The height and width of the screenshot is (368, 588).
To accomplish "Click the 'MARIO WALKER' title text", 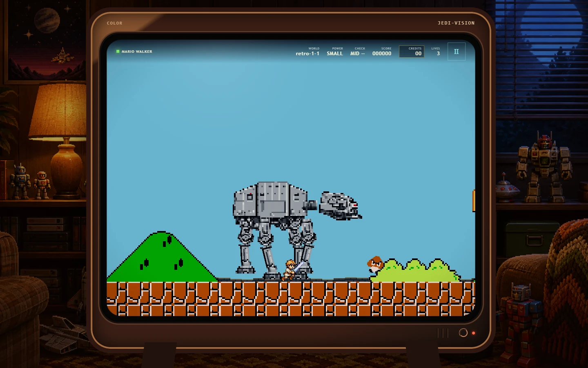I will (137, 52).
